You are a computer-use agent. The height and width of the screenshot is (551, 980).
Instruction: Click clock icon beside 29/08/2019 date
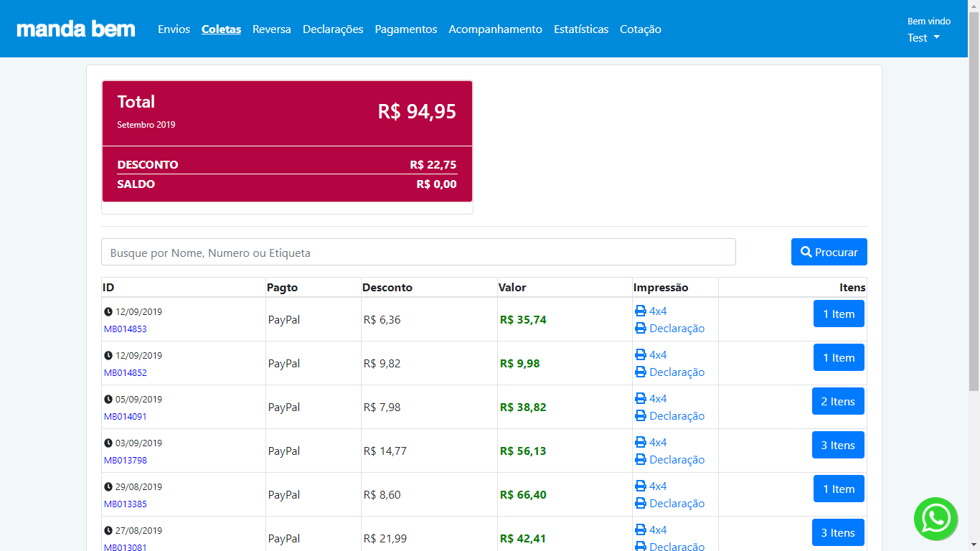coord(108,487)
